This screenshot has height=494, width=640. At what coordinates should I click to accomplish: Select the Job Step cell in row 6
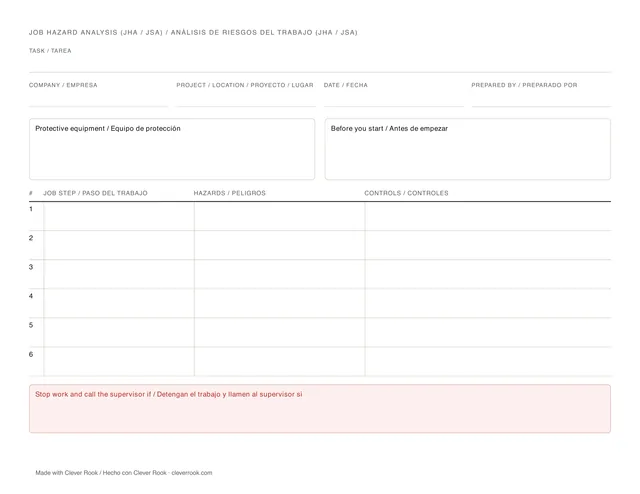[119, 362]
